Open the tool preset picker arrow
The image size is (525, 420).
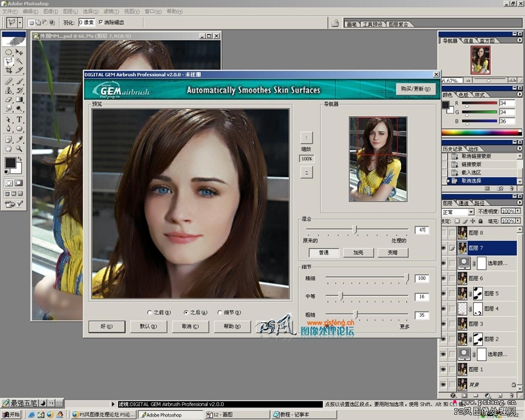20,22
